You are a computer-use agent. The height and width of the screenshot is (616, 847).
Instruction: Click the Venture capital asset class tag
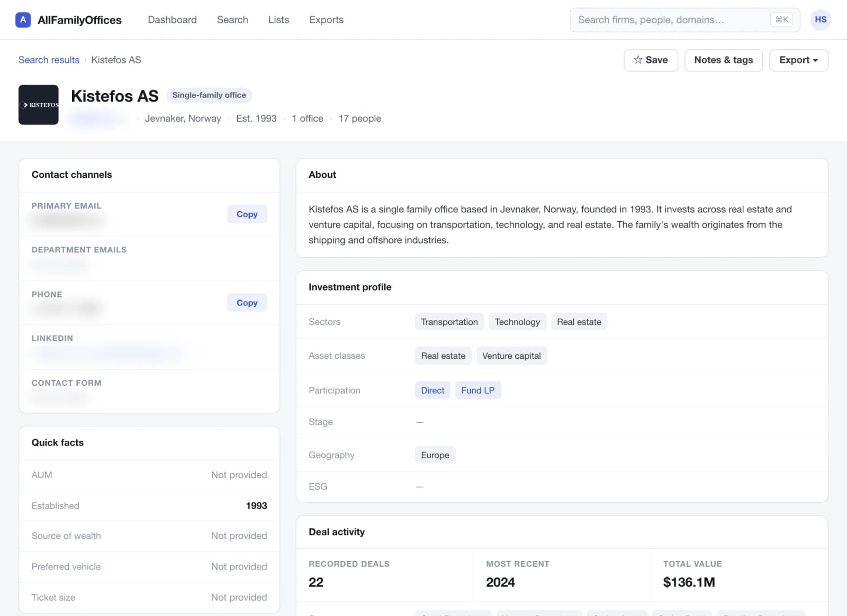tap(511, 356)
